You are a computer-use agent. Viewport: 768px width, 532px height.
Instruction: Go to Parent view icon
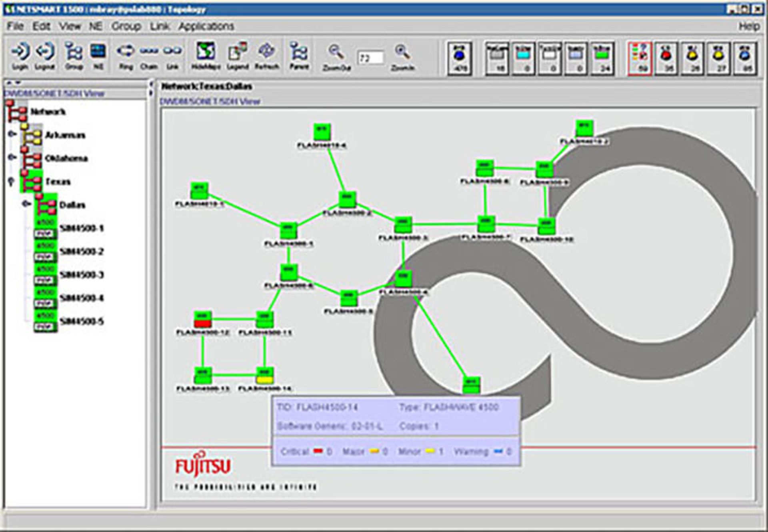click(x=299, y=56)
